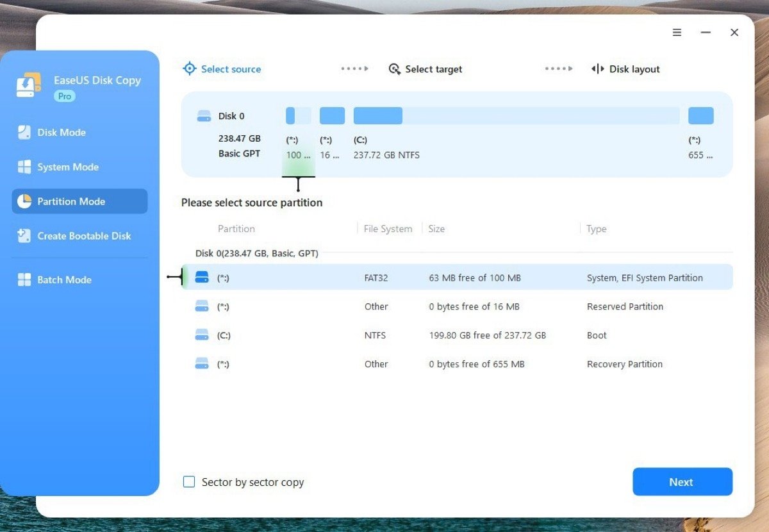Click the EaseUS Disk Copy logo icon
This screenshot has width=769, height=532.
[29, 85]
